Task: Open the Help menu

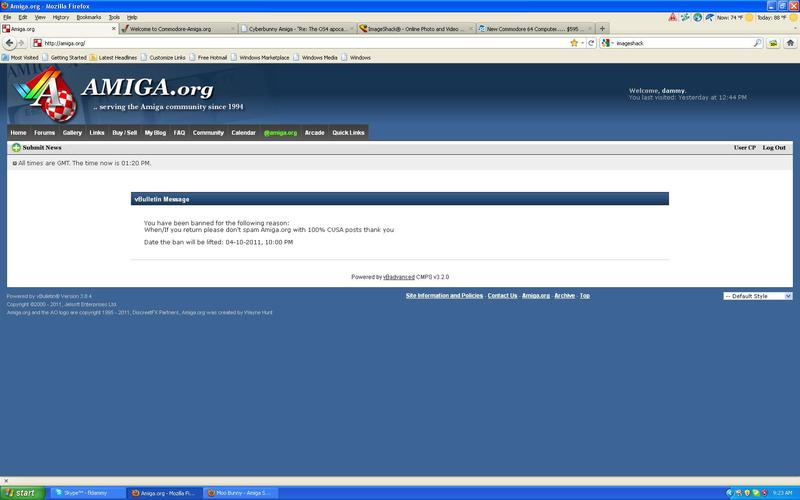Action: pyautogui.click(x=132, y=17)
